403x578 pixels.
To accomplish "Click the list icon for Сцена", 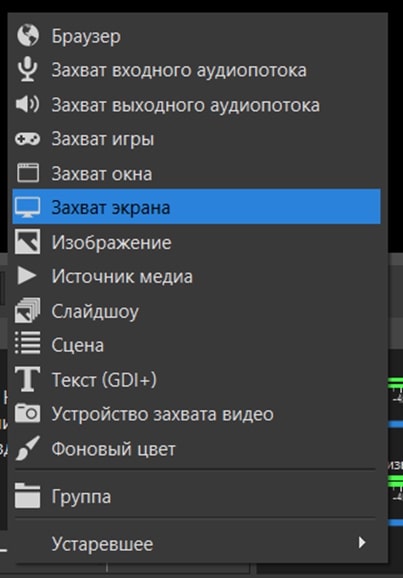I will (28, 343).
